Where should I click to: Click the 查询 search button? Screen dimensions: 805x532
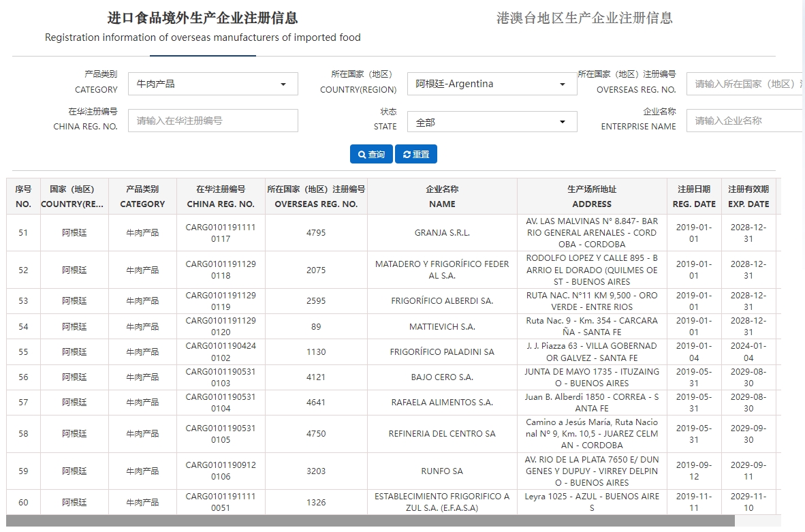coord(370,154)
